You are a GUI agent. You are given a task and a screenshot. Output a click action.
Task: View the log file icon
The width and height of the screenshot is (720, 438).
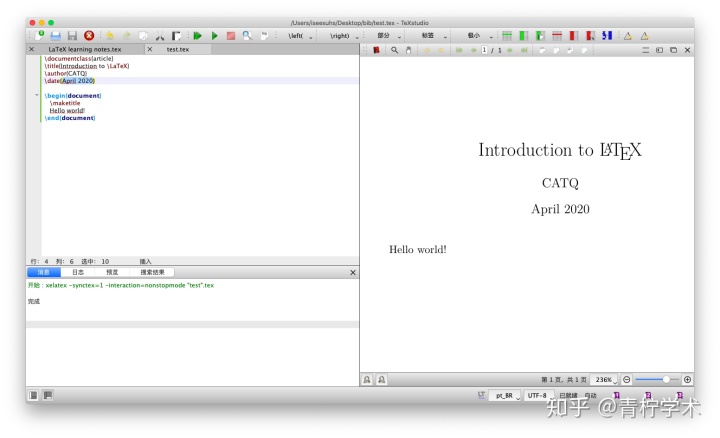[264, 35]
